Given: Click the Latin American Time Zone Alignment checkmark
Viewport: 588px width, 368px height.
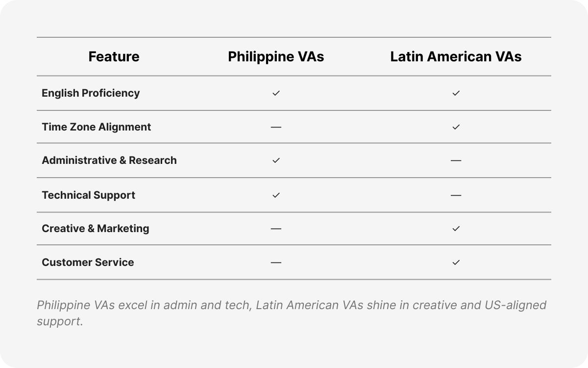Looking at the screenshot, I should 456,127.
